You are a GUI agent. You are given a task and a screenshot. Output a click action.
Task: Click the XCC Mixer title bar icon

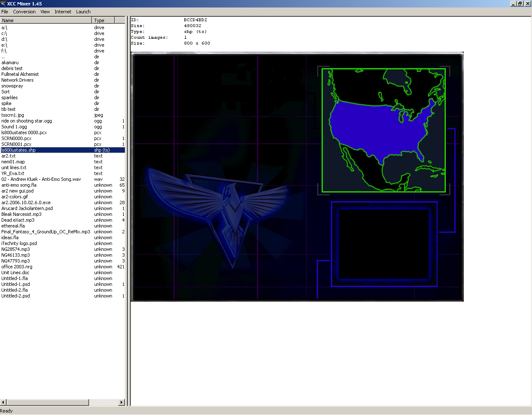(x=3, y=3)
